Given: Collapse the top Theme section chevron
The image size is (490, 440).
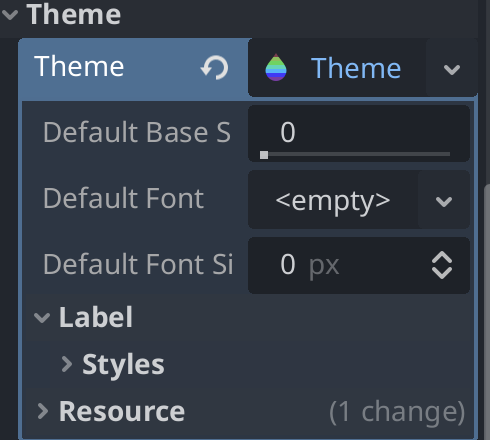Looking at the screenshot, I should pyautogui.click(x=10, y=15).
